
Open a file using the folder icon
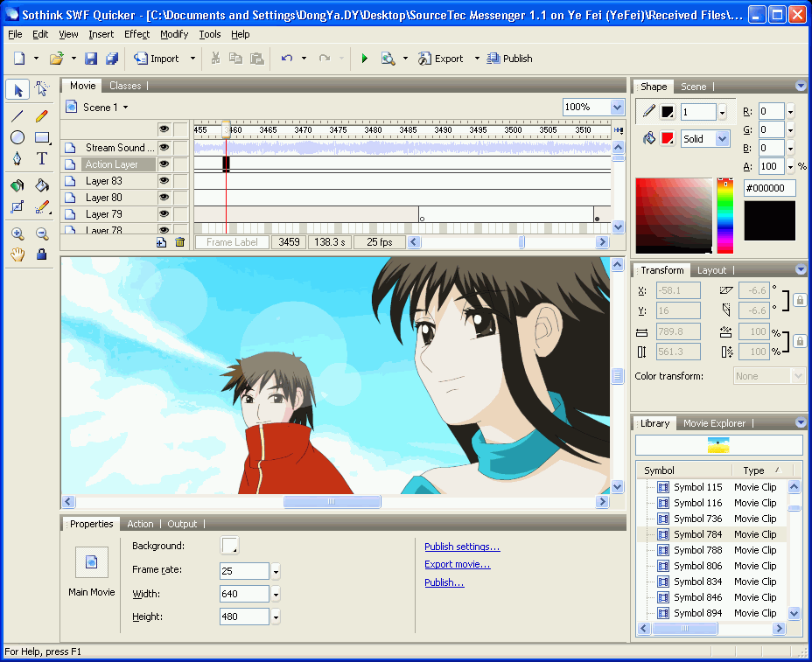tap(57, 59)
